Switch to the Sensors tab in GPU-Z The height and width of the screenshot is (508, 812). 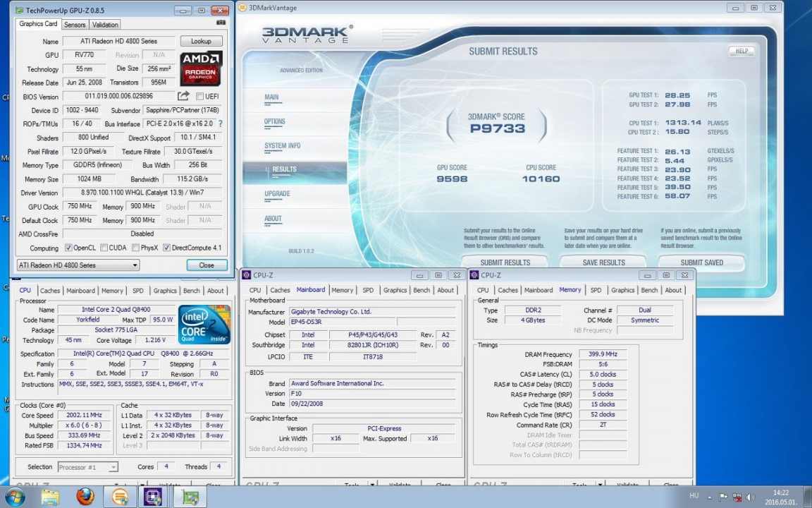point(75,25)
